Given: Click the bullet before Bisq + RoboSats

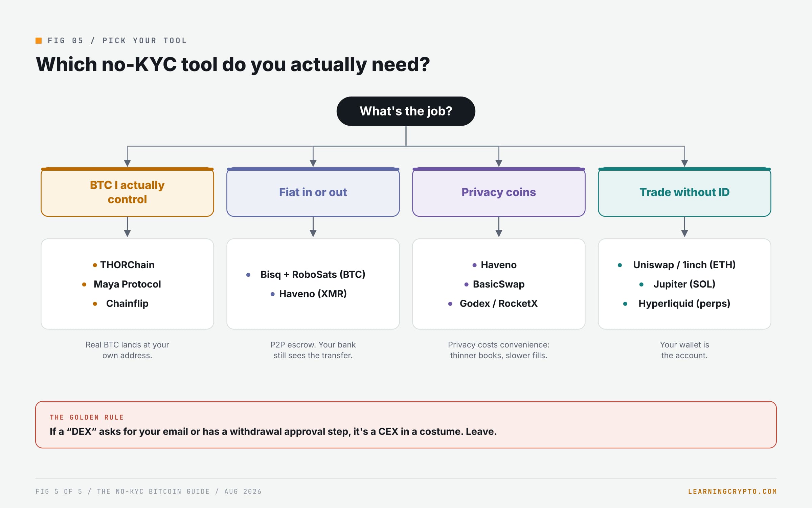Looking at the screenshot, I should point(248,275).
